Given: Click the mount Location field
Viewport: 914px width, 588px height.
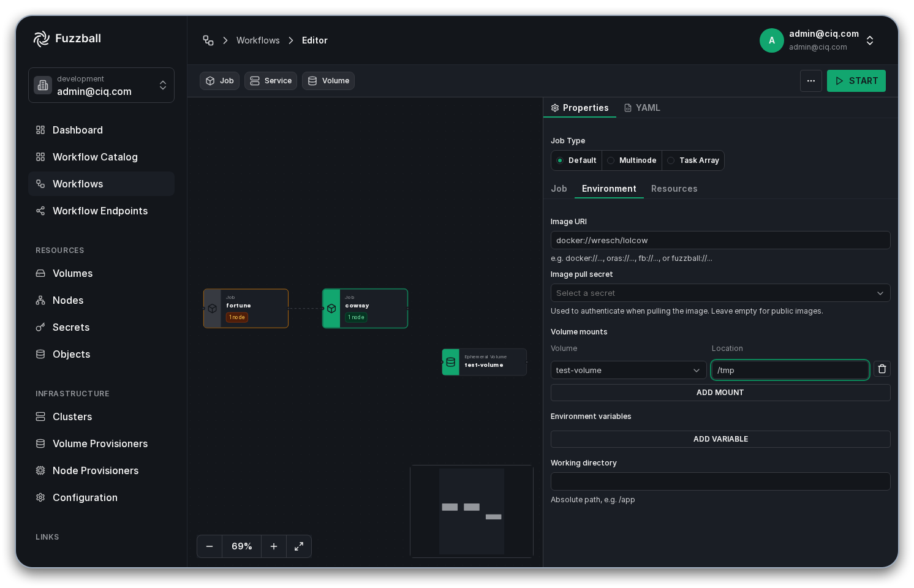Looking at the screenshot, I should pyautogui.click(x=790, y=370).
